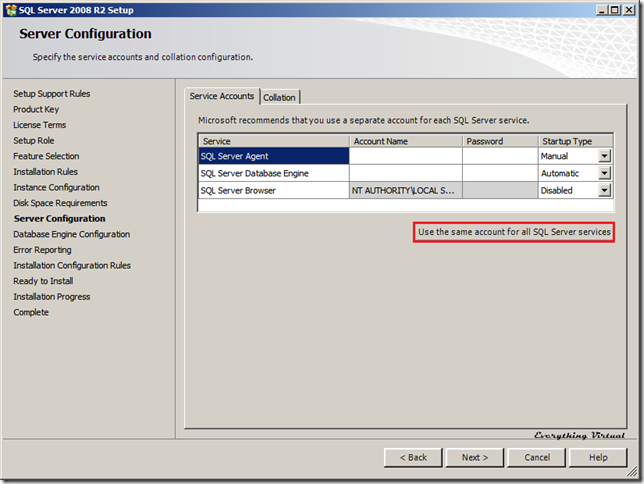Click Installation Configuration Rules in the step list

click(x=72, y=265)
